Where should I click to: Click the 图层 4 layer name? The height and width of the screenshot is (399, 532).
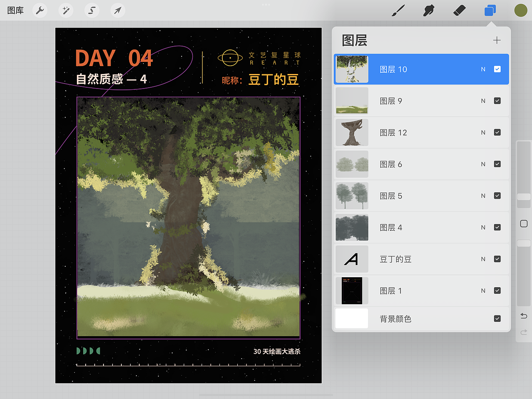(x=391, y=227)
